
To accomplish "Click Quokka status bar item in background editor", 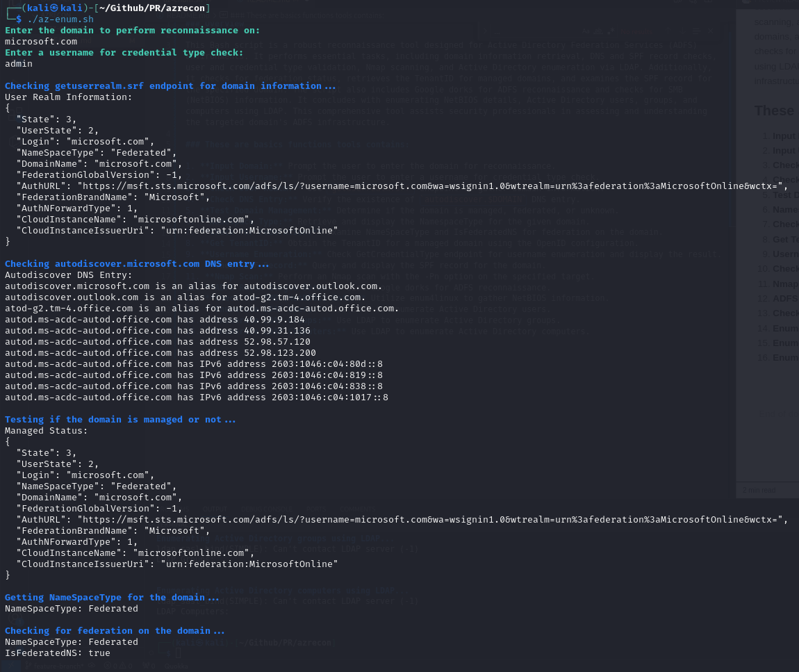I will click(x=176, y=666).
